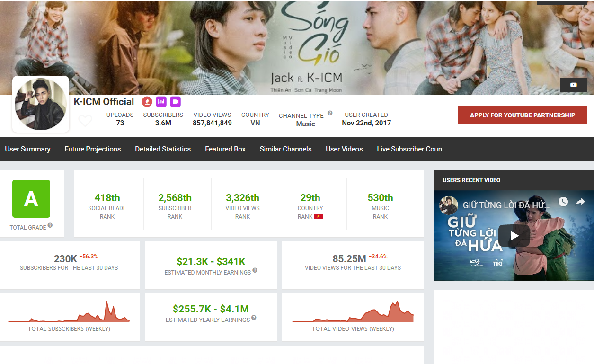Image resolution: width=594 pixels, height=364 pixels.
Task: Open the User Summary tab
Action: 27,149
